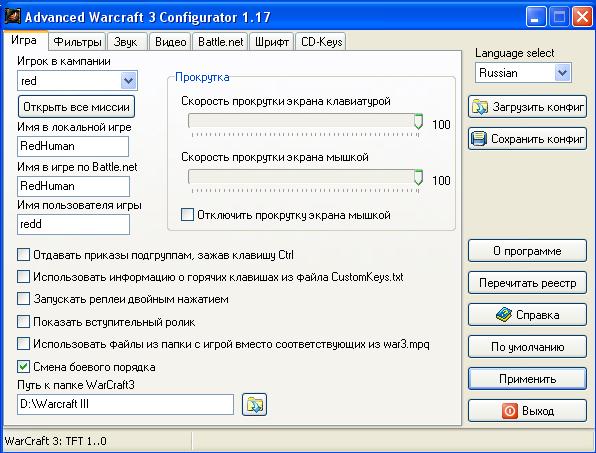Select the Battle.net tab
The image size is (596, 453).
click(220, 41)
